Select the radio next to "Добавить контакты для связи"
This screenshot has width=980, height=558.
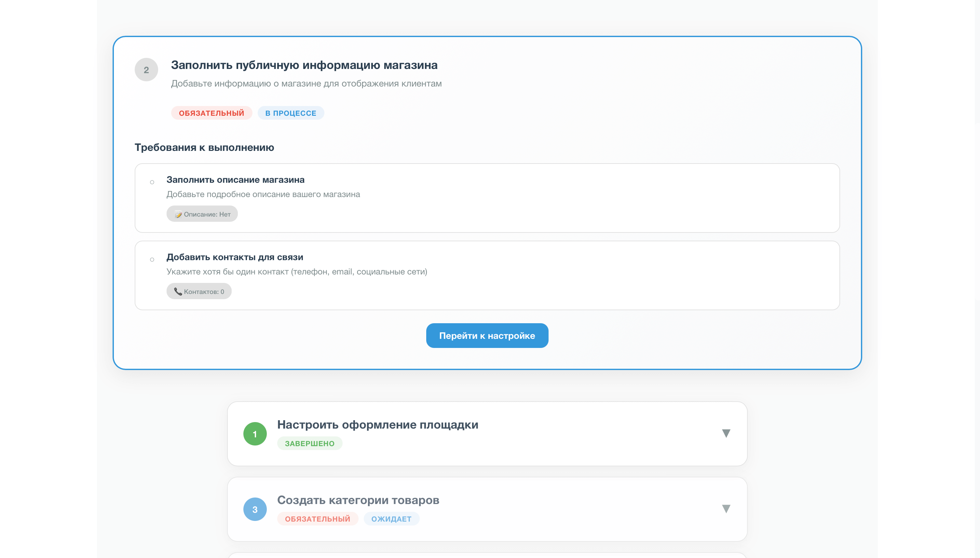point(152,259)
